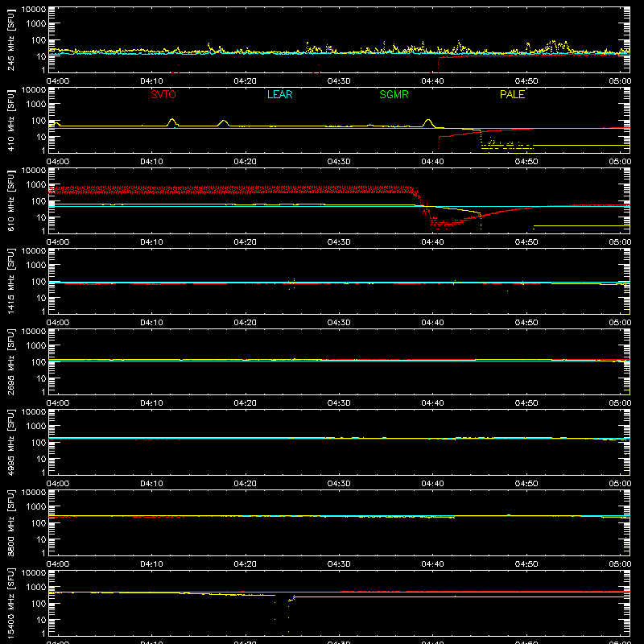Select the 410 MHz [SFU] axis title
This screenshot has width=644, height=644.
[x=10, y=120]
